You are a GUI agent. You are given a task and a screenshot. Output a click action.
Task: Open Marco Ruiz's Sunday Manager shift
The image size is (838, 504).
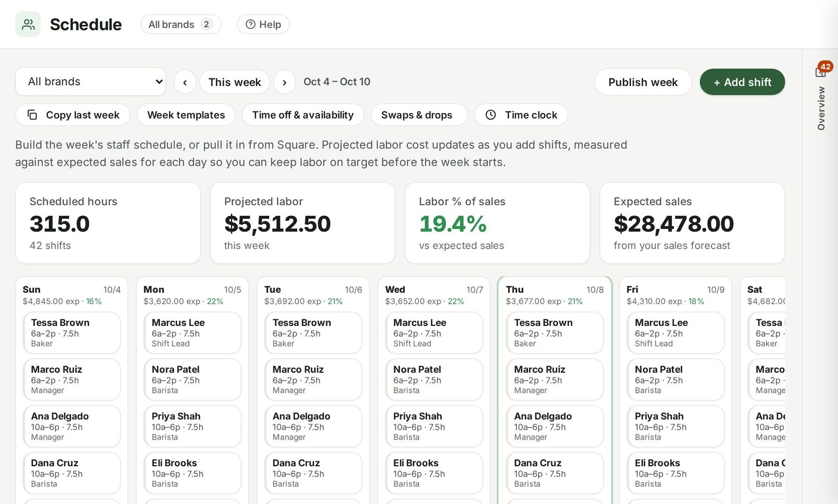pos(71,379)
